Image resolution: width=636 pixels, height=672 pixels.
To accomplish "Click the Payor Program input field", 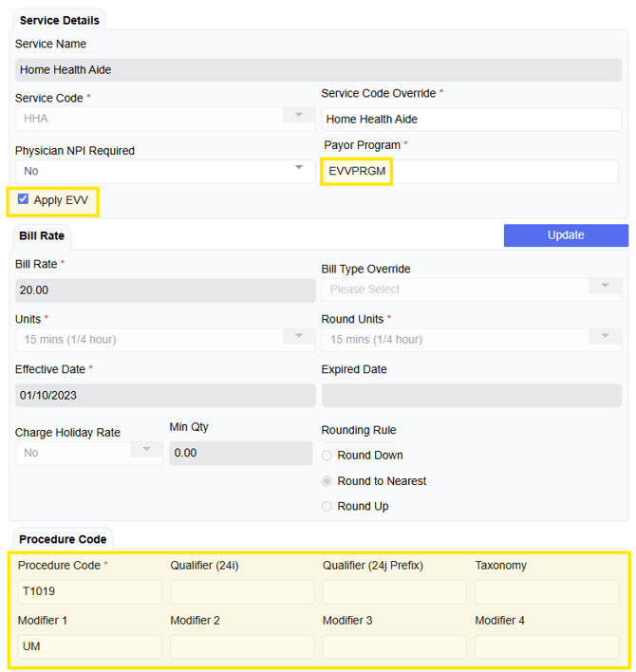I will 470,172.
